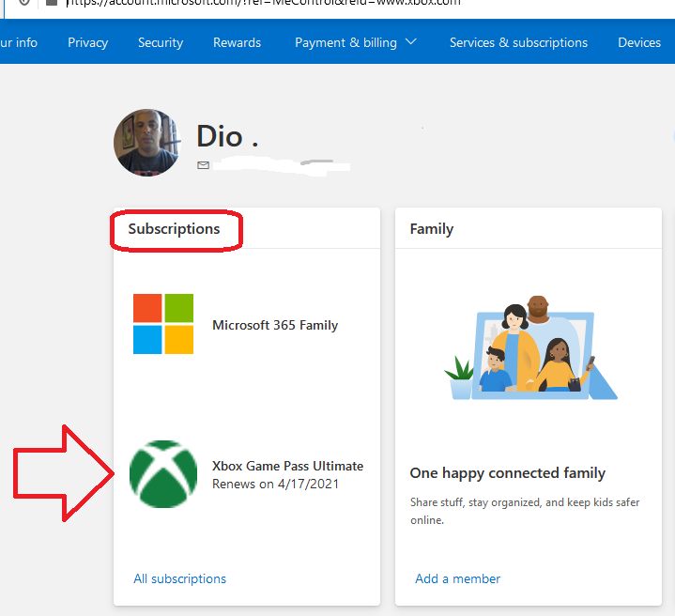Go to the Devices tab

pyautogui.click(x=639, y=42)
